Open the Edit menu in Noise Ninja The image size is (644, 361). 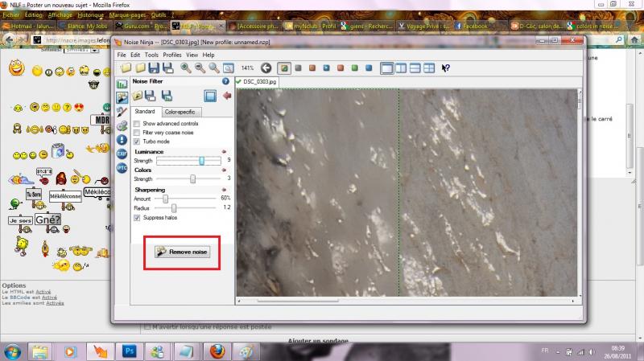click(x=135, y=55)
